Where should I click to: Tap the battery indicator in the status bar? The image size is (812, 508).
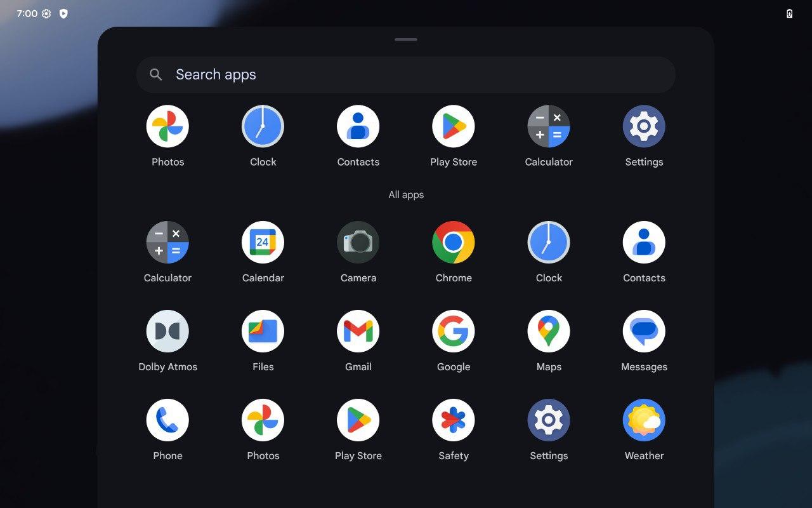point(789,13)
